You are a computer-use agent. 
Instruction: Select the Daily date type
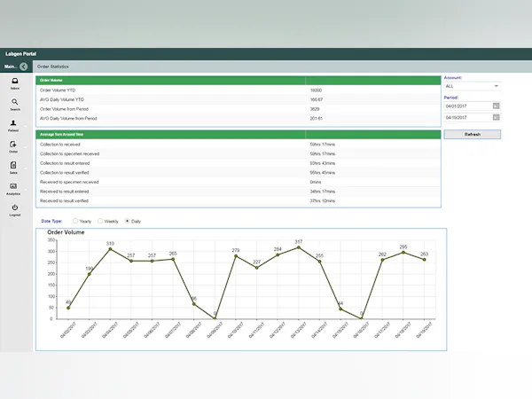[127, 221]
